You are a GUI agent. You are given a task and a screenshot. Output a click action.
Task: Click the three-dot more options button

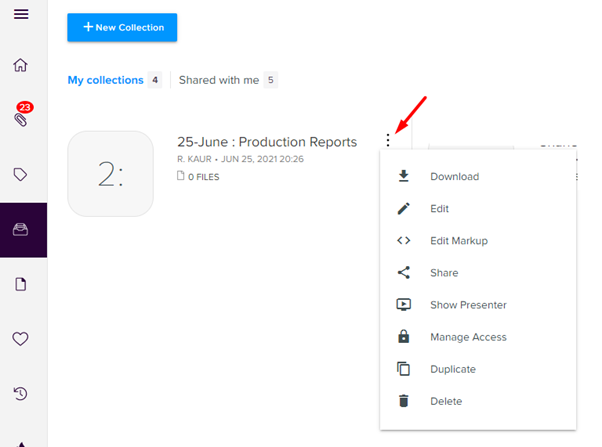coord(388,140)
